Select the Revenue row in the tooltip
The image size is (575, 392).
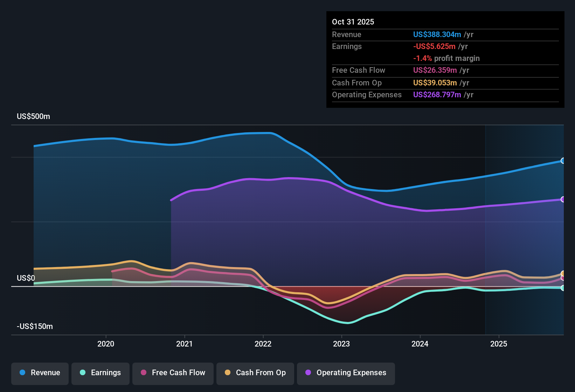[x=403, y=35]
